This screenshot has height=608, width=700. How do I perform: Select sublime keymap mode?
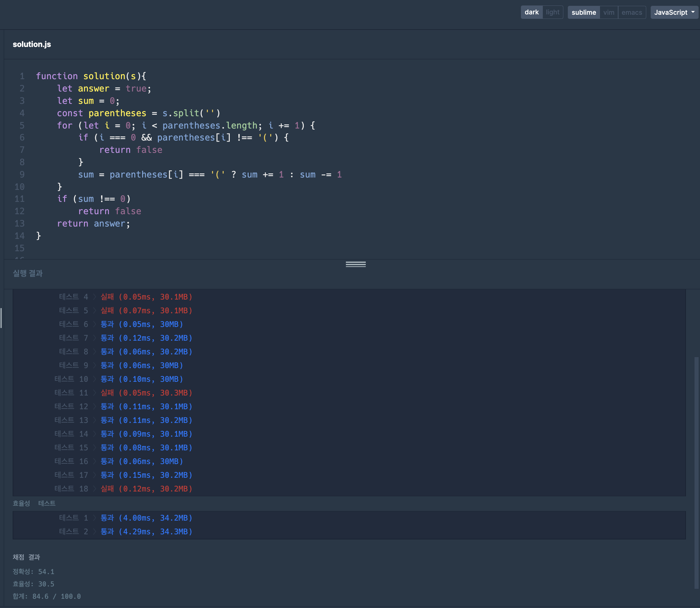(x=584, y=12)
